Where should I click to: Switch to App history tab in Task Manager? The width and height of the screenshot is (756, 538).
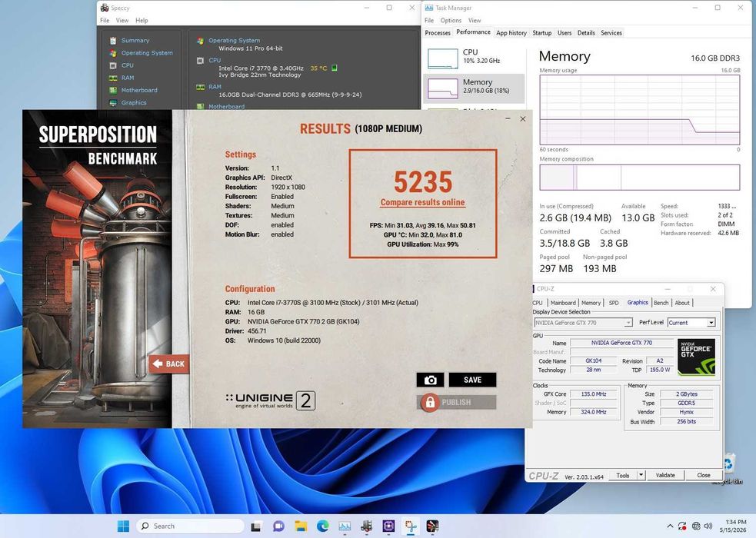(511, 33)
